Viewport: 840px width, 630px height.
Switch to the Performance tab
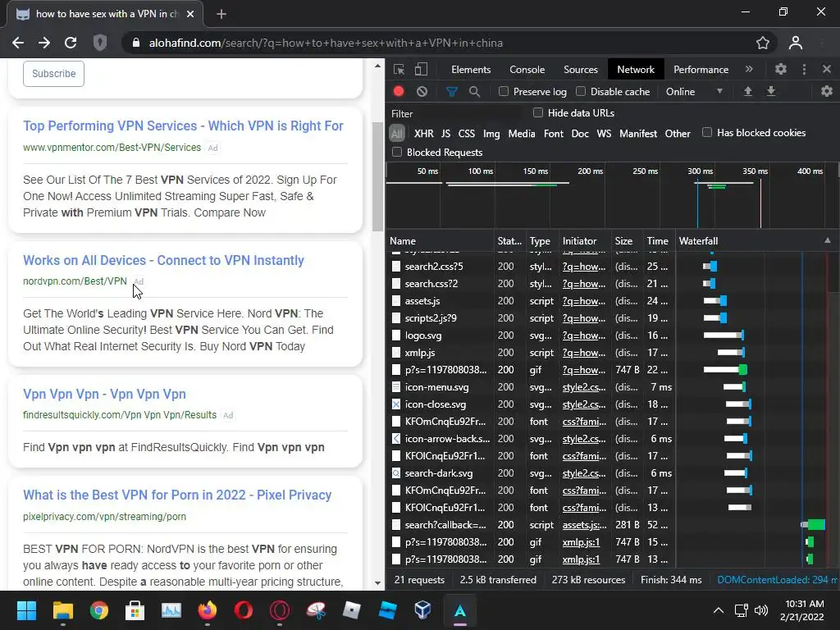701,70
